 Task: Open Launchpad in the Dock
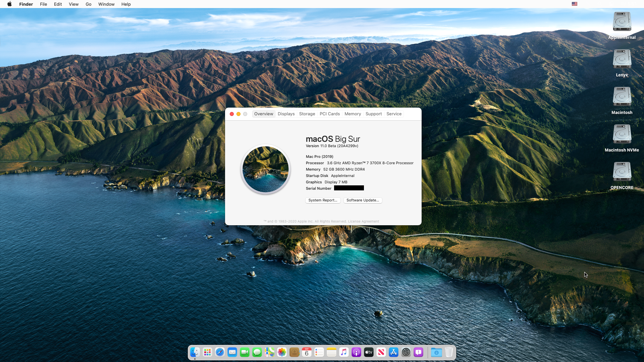(207, 352)
